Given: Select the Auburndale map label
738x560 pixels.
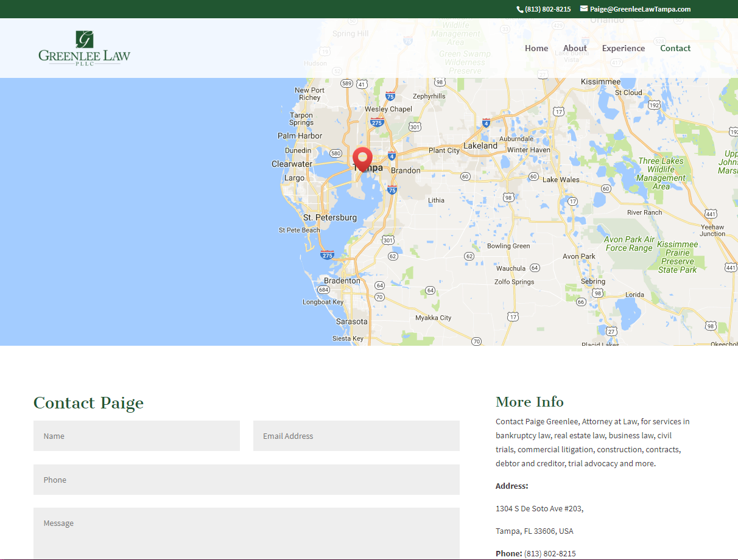Looking at the screenshot, I should (516, 139).
